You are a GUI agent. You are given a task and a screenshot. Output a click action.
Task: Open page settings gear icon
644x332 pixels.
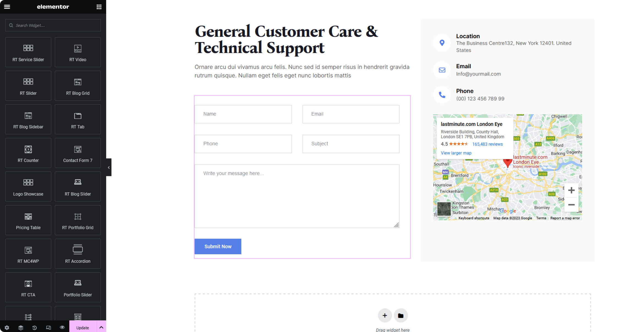(7, 328)
